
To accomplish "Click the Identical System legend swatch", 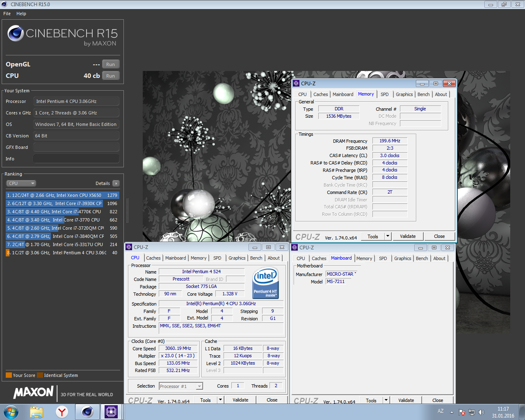I will click(40, 375).
